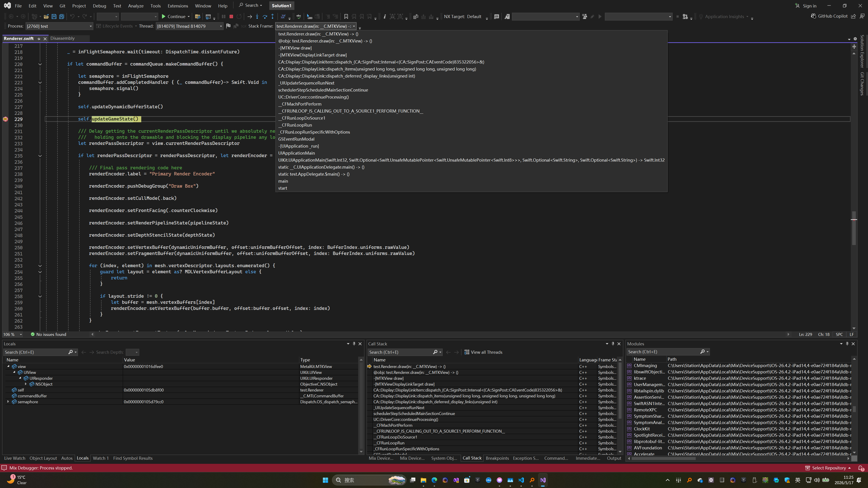Click the Save All icon
This screenshot has width=868, height=488.
click(62, 17)
